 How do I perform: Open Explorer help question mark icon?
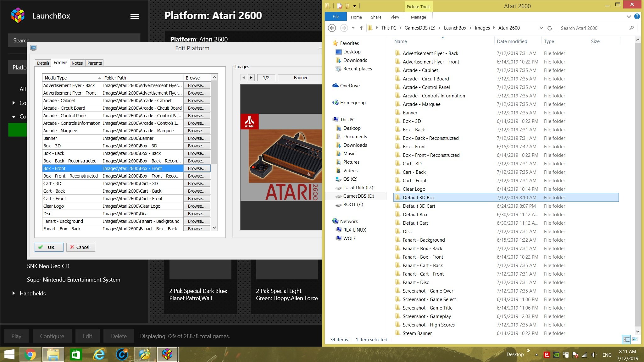coord(637,17)
